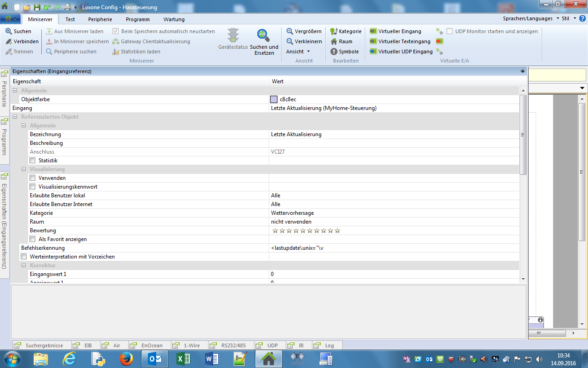
Task: Collapse the Referenziertes Objekt group
Action: [x=15, y=117]
